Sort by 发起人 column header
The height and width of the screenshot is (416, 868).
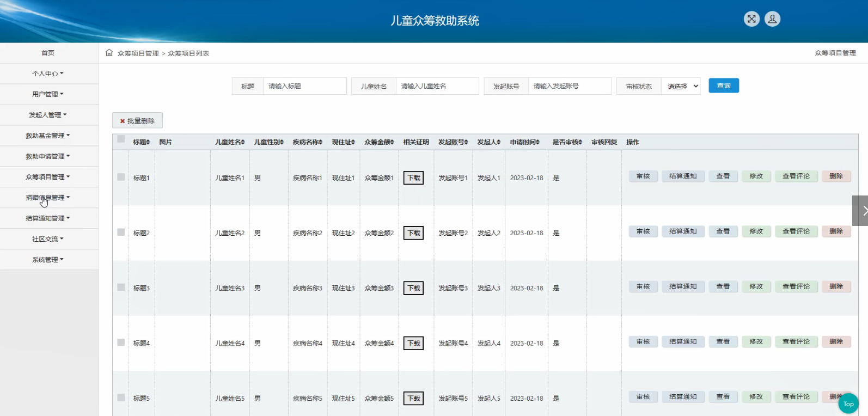(489, 142)
